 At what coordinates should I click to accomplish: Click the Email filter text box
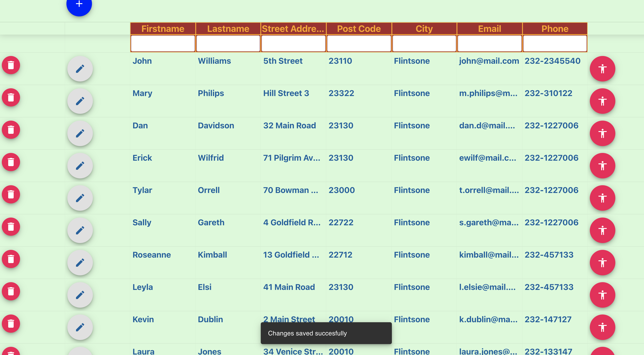click(x=489, y=44)
